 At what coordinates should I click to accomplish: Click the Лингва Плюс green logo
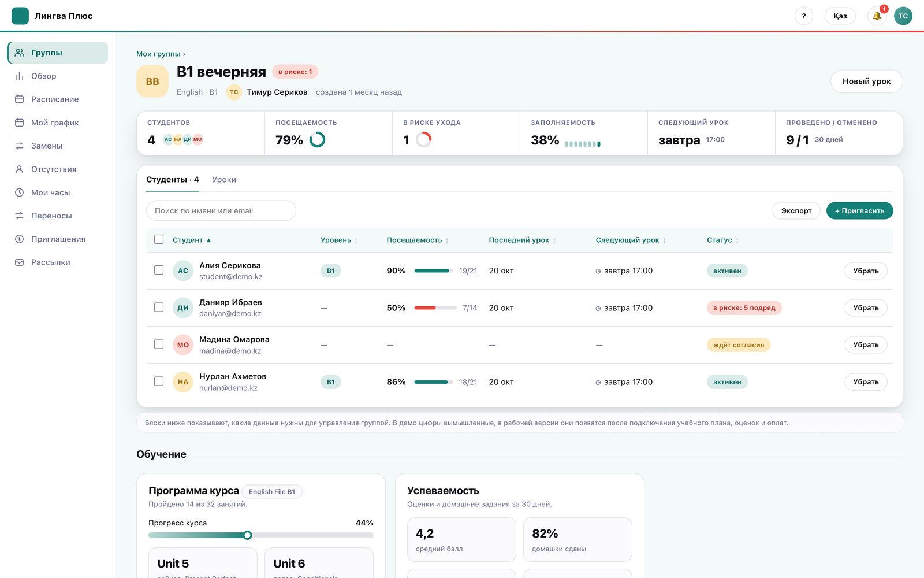pyautogui.click(x=20, y=16)
